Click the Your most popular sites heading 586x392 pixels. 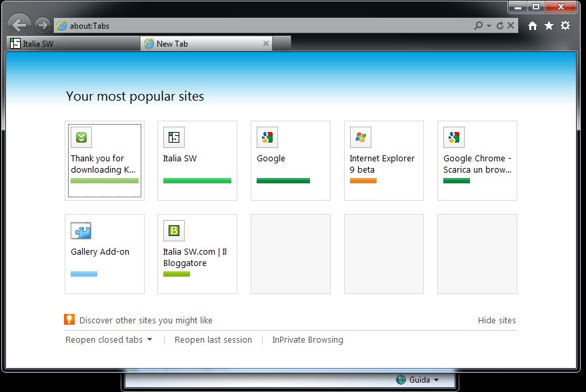(135, 97)
